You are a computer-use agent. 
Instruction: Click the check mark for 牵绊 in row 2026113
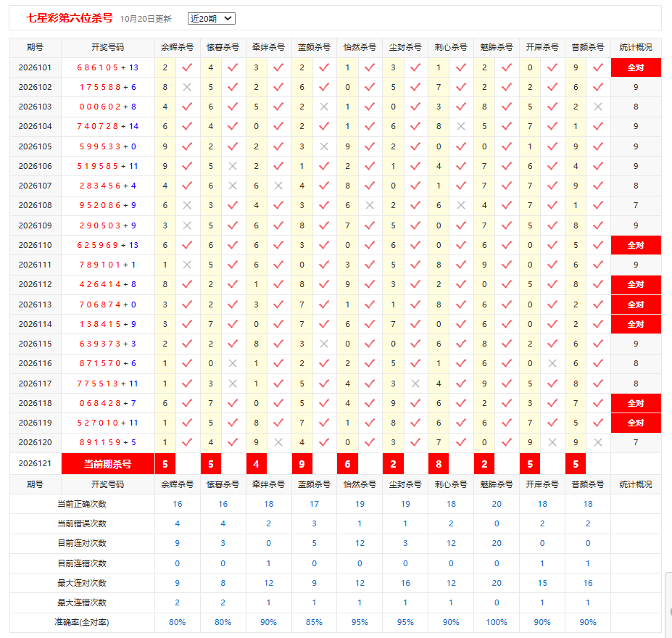point(278,304)
